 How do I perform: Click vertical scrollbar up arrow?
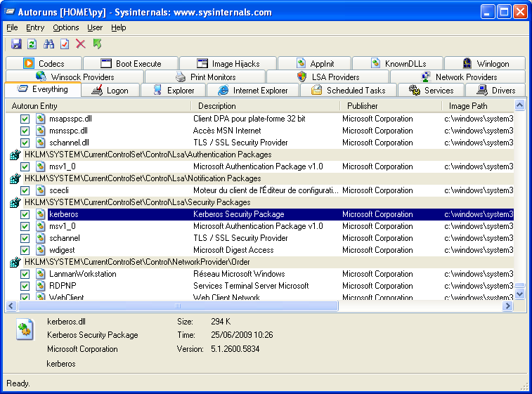(x=519, y=105)
